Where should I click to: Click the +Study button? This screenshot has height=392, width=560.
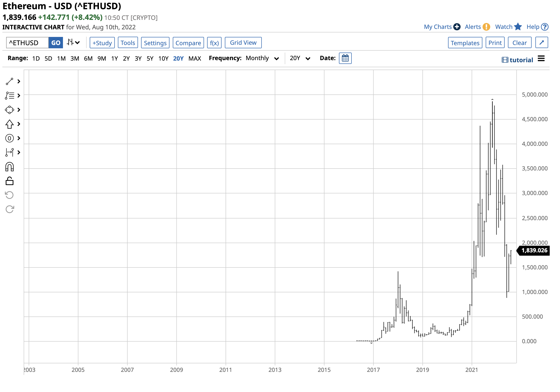pyautogui.click(x=102, y=43)
